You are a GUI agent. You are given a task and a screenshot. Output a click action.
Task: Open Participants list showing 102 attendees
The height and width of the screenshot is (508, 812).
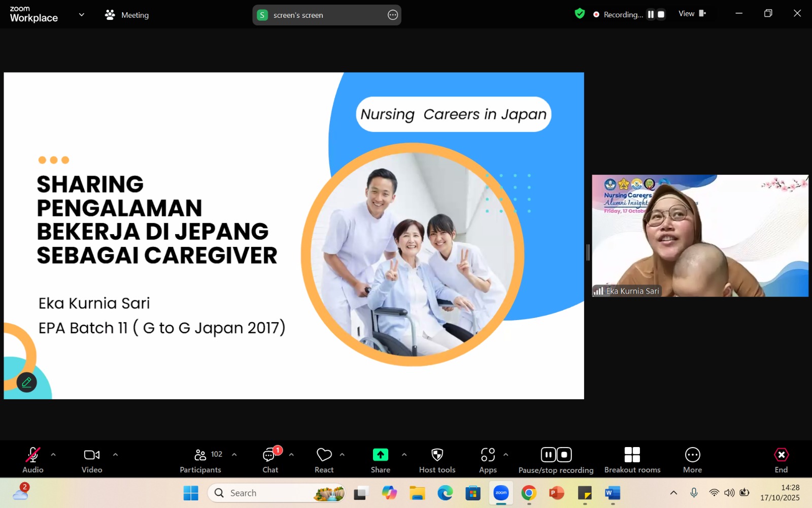200,459
